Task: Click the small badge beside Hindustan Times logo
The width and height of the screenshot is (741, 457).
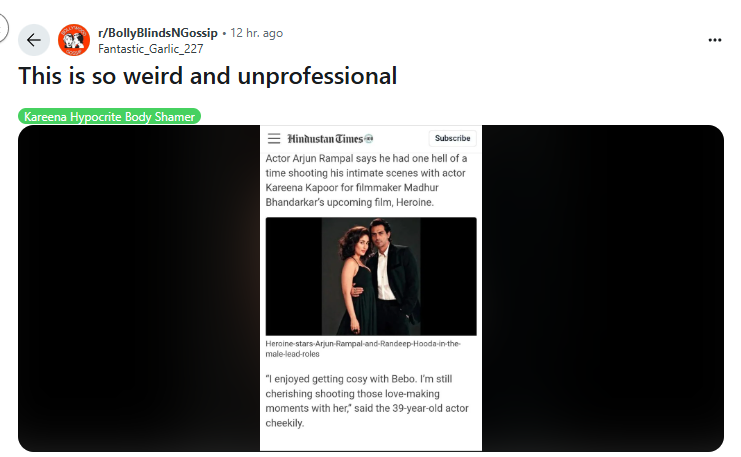Action: click(x=369, y=138)
